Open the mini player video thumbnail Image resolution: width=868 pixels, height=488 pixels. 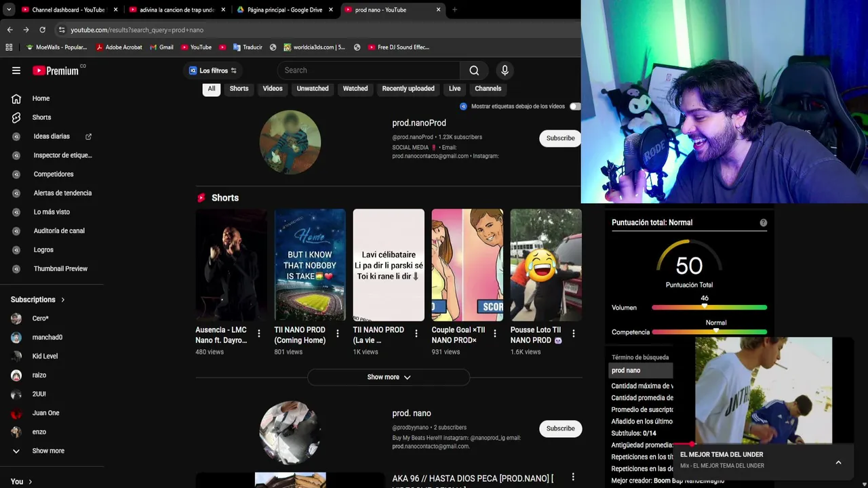pyautogui.click(x=764, y=391)
